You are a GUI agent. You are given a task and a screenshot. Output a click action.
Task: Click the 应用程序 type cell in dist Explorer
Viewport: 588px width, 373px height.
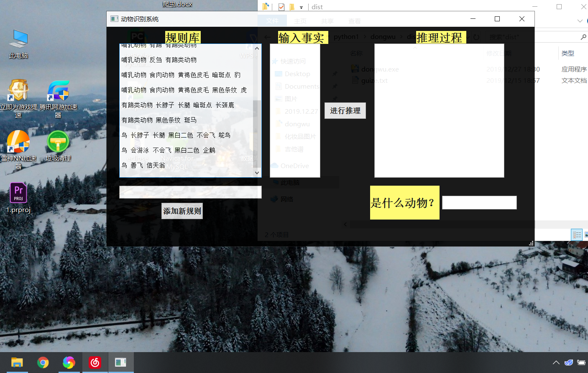pos(574,69)
